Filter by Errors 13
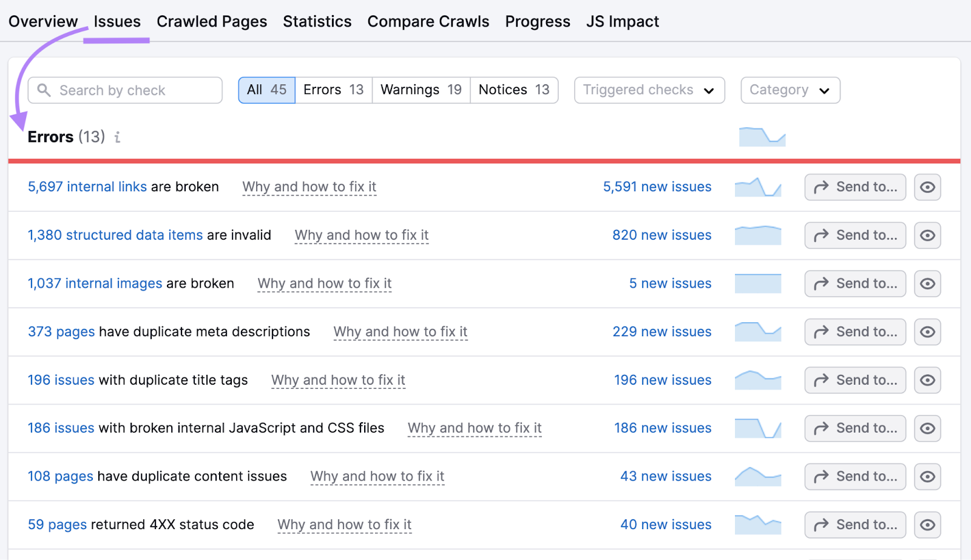Image resolution: width=971 pixels, height=560 pixels. (x=334, y=90)
